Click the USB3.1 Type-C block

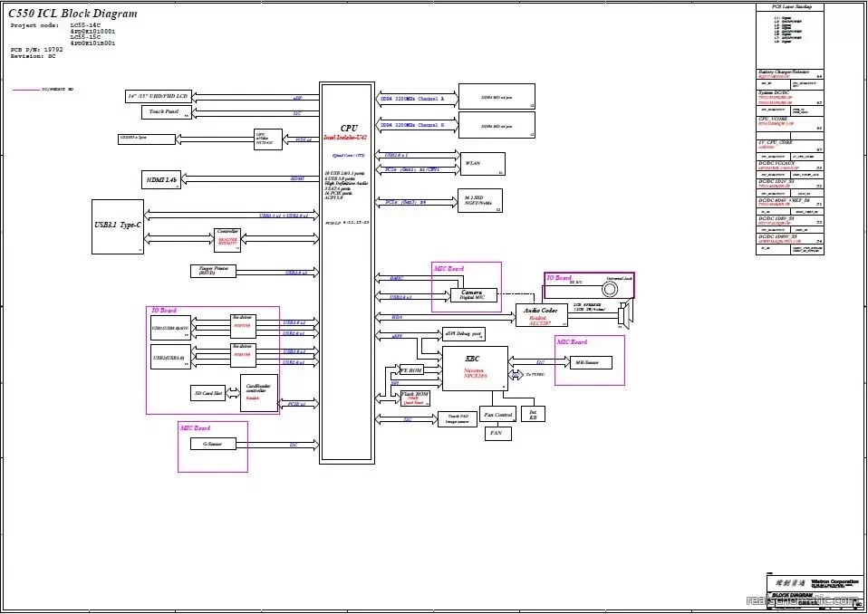point(118,226)
